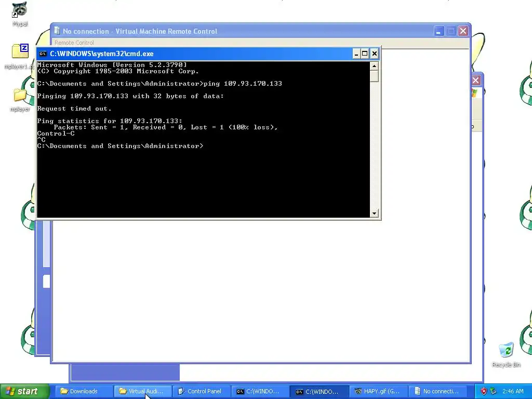The image size is (532, 399).
Task: Switch to Virtual Audi... taskbar button
Action: [x=142, y=391]
